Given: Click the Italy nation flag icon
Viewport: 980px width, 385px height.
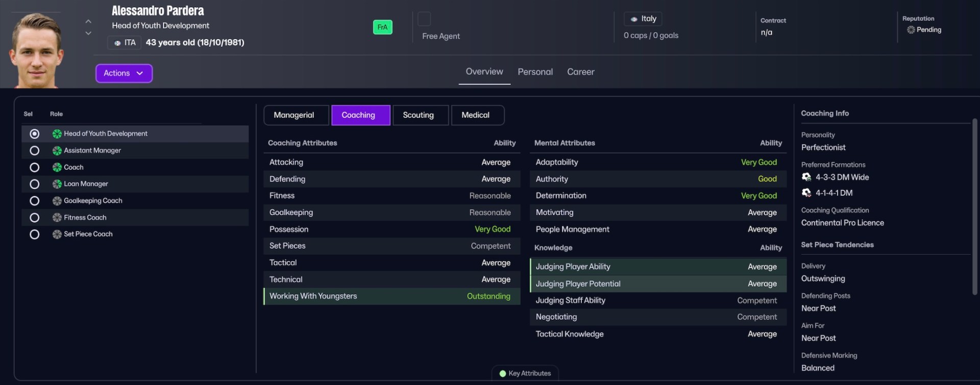Looking at the screenshot, I should [634, 19].
